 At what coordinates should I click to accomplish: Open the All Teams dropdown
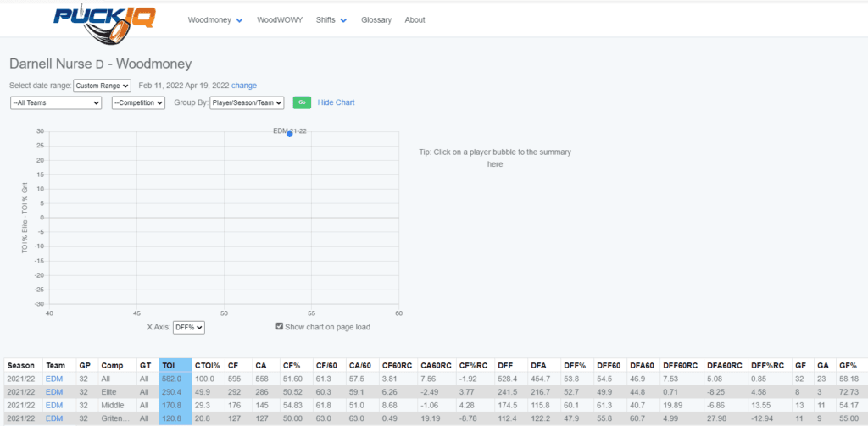coord(56,102)
